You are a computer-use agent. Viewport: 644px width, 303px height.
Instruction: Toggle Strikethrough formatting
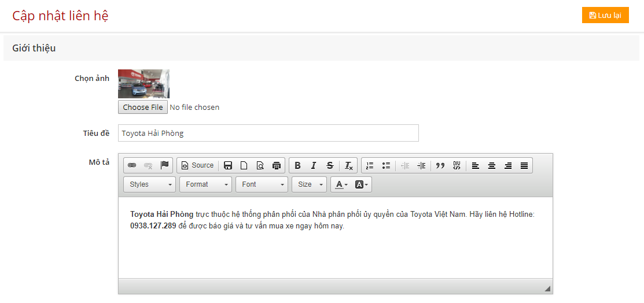pyautogui.click(x=330, y=165)
